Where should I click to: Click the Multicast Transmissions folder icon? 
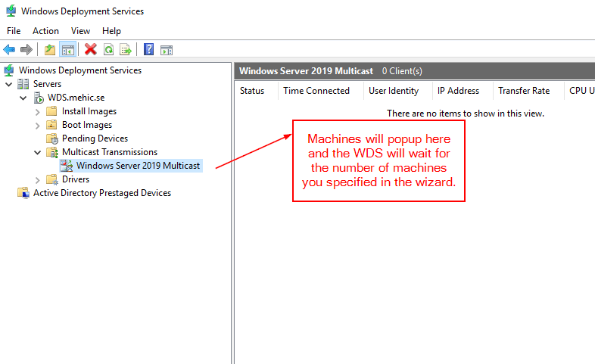click(x=52, y=152)
